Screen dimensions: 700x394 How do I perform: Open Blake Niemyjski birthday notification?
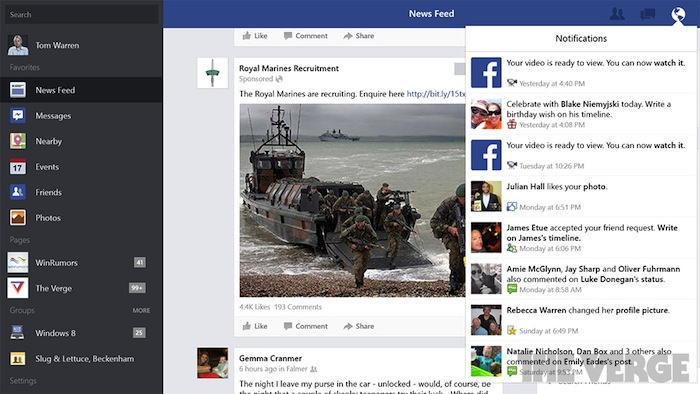click(581, 114)
